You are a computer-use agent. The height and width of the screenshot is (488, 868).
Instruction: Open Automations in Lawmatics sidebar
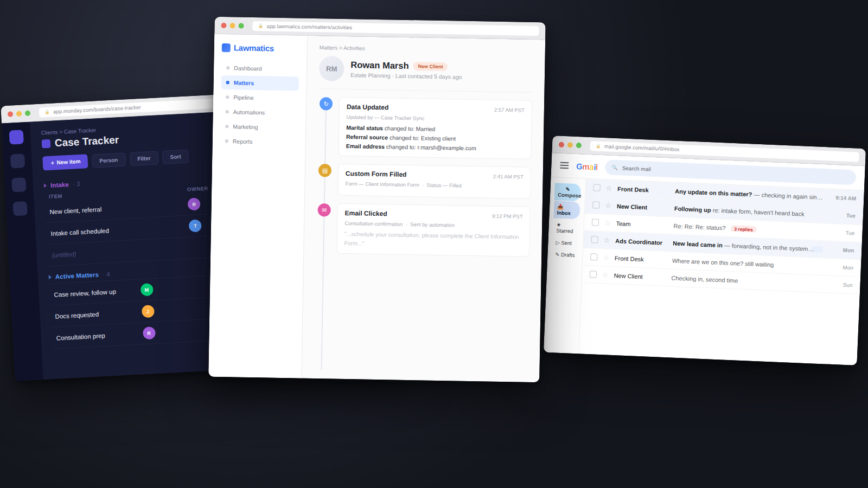pos(259,112)
